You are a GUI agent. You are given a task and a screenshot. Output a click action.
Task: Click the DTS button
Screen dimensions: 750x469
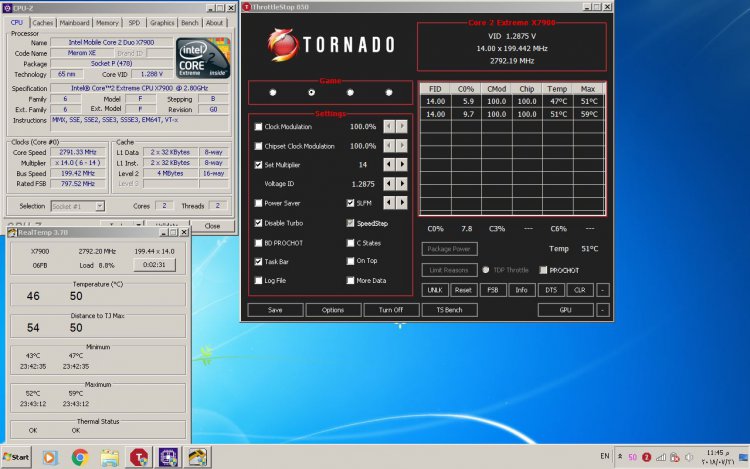[x=551, y=290]
